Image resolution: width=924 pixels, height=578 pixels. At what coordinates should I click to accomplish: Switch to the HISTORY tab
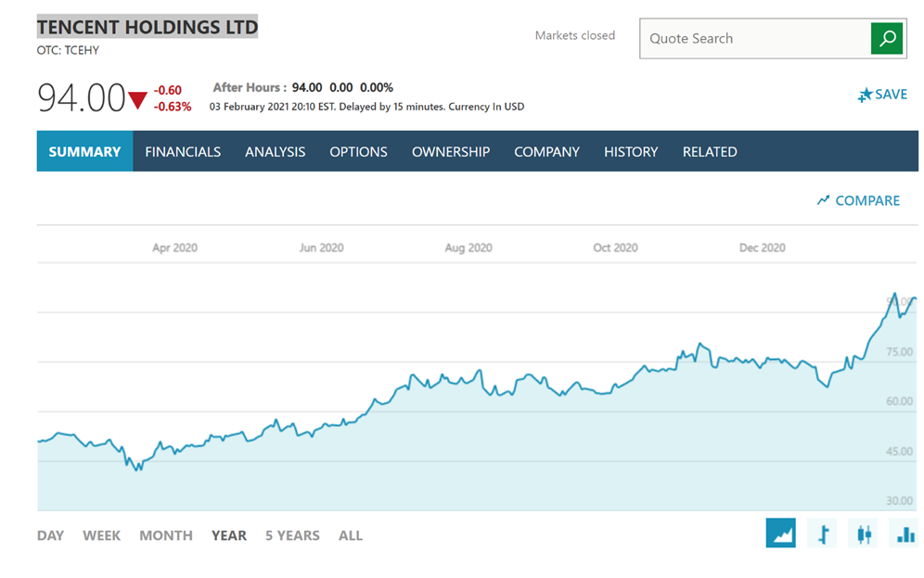631,151
